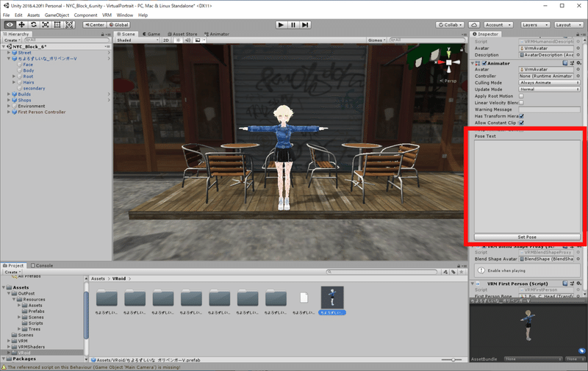Image resolution: width=588 pixels, height=371 pixels.
Task: Open the Layout dropdown
Action: click(568, 25)
